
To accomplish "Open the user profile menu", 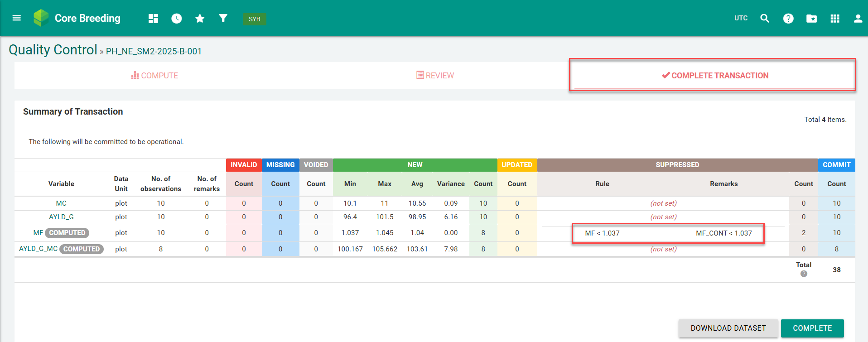I will [x=858, y=19].
